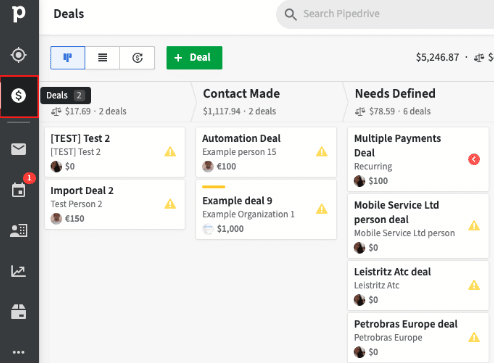Click the notification badge on the calendar icon
494x363 pixels.
tap(29, 178)
